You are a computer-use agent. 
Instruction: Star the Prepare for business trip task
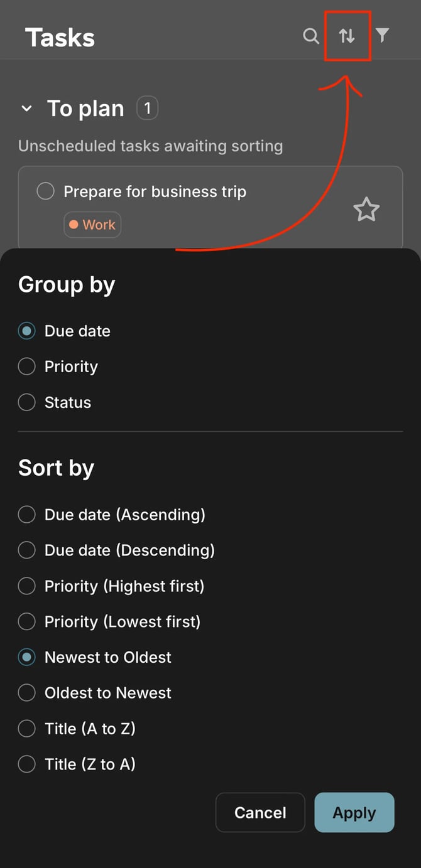366,209
